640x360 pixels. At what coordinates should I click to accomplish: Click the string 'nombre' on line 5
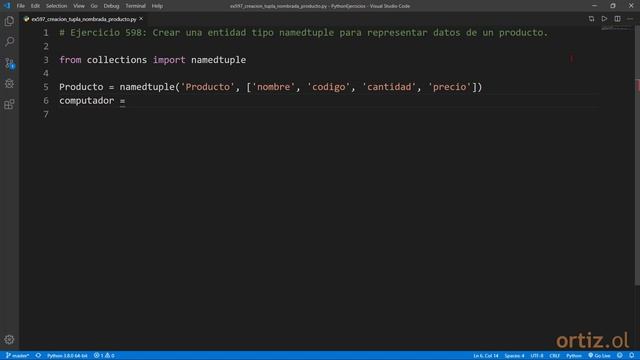(x=273, y=87)
